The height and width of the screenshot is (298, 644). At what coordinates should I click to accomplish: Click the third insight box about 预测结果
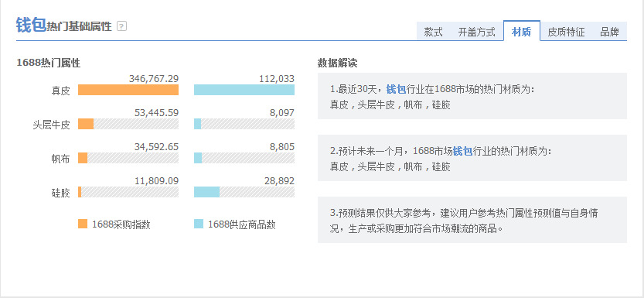472,220
